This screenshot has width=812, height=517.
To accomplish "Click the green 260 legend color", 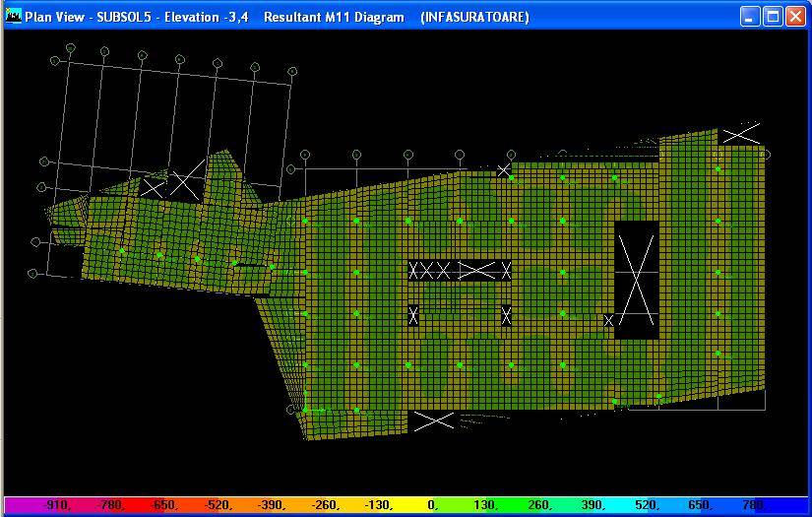I will click(537, 505).
